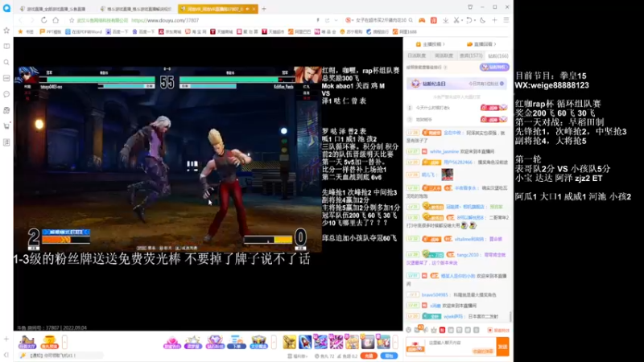Viewport: 644px width, 362px height.
Task: Reload the douyu.com page
Action: pyautogui.click(x=44, y=20)
